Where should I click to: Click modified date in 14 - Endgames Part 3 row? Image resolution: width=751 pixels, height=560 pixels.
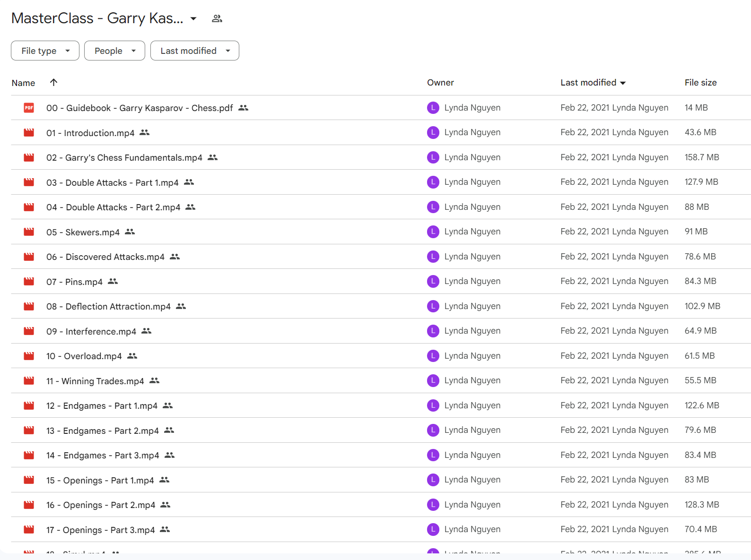(x=614, y=455)
